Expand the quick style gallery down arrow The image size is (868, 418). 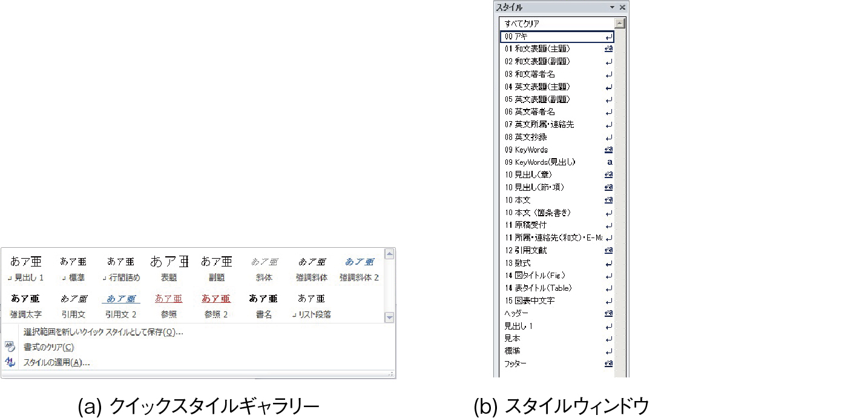click(389, 317)
